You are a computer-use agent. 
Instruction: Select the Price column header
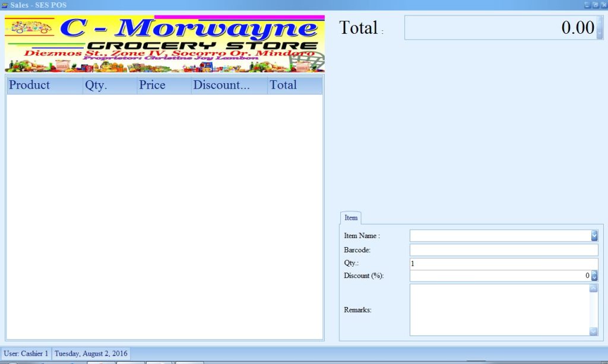pyautogui.click(x=164, y=85)
